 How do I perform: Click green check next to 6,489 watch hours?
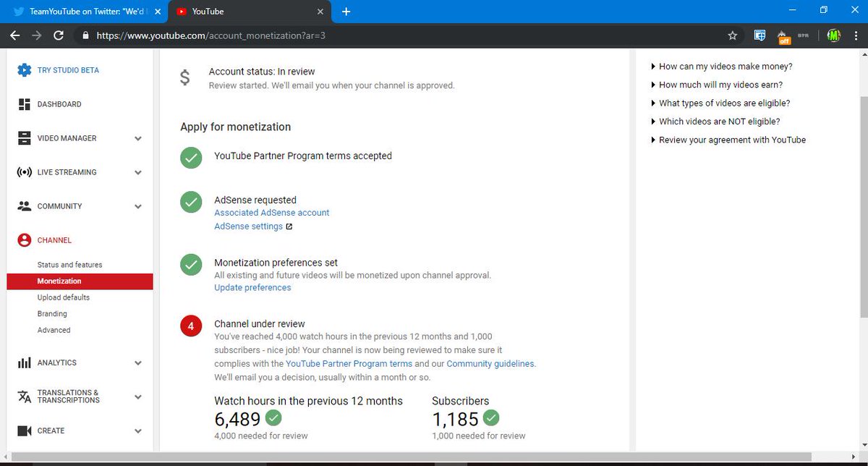click(x=273, y=418)
